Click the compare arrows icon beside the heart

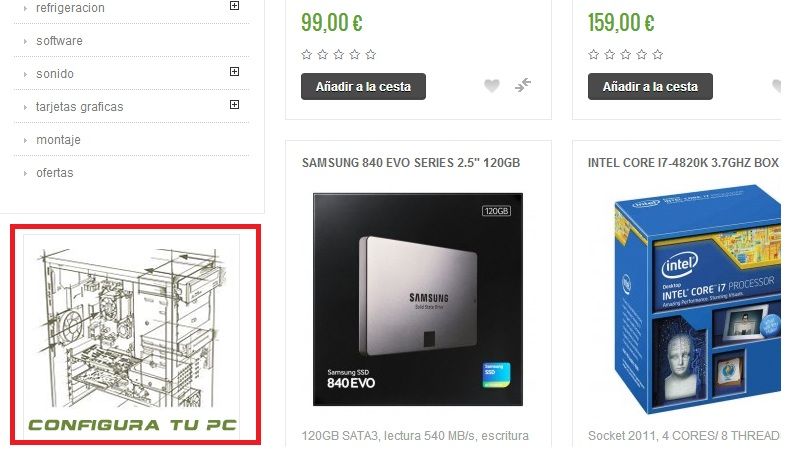click(522, 85)
